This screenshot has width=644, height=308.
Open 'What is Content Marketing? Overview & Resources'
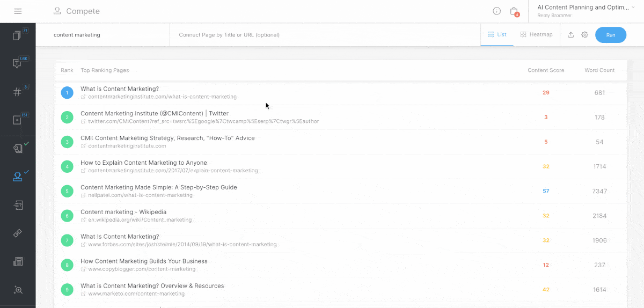pyautogui.click(x=152, y=286)
